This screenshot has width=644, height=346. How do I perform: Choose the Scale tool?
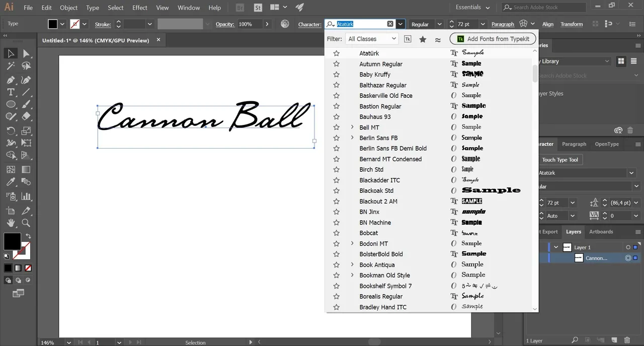[26, 131]
